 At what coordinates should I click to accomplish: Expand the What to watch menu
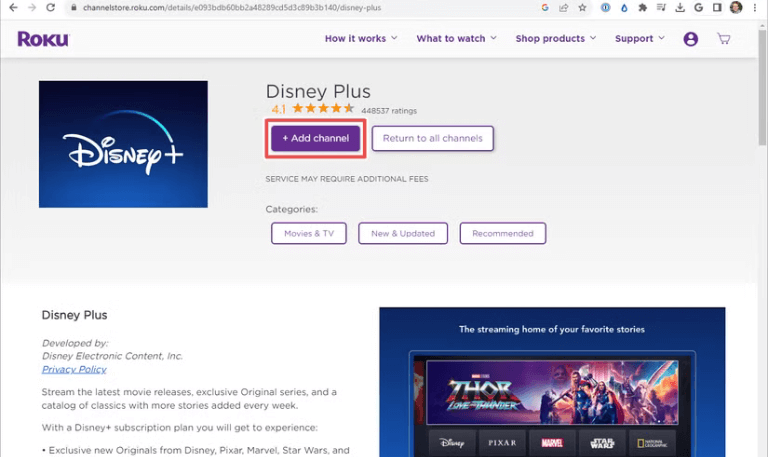(456, 38)
